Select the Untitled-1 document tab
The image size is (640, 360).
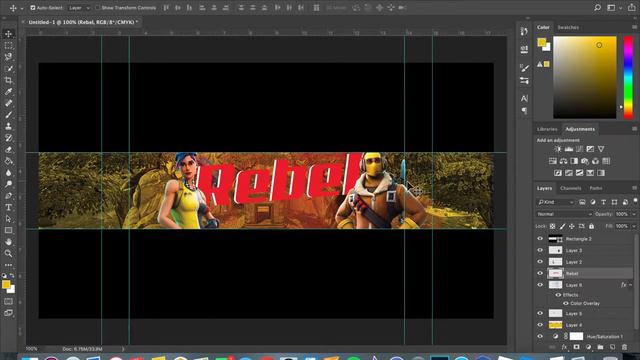pyautogui.click(x=83, y=22)
